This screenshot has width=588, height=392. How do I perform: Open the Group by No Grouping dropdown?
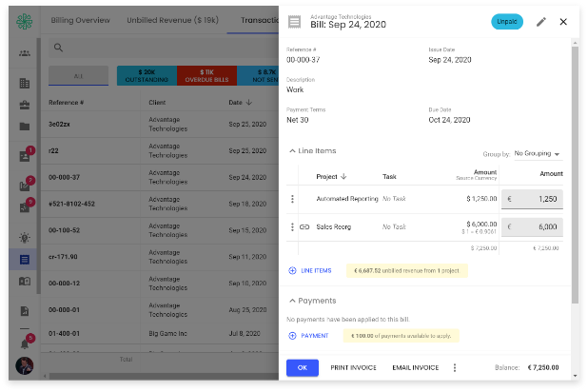pos(537,154)
